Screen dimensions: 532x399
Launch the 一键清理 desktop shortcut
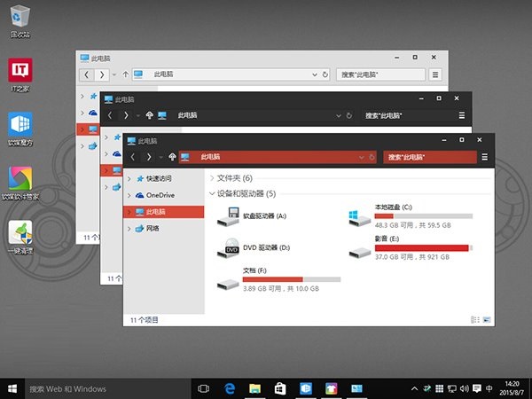tap(20, 234)
